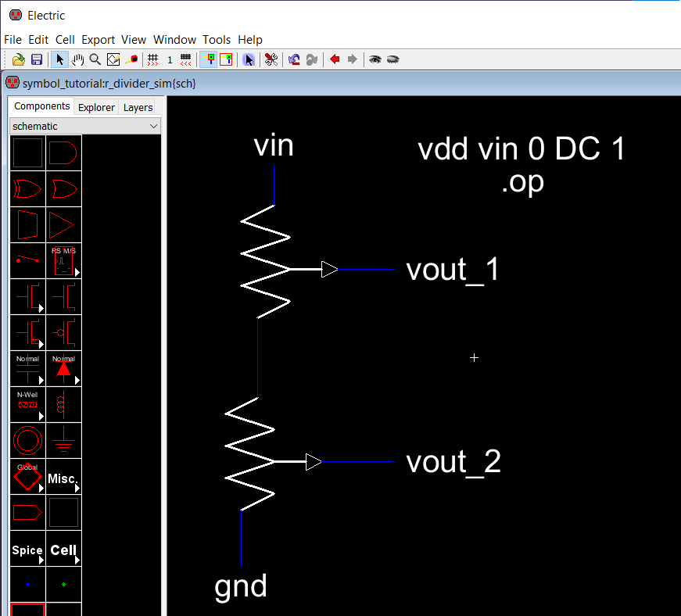Select the buffer triangle component
This screenshot has height=616, width=681.
[x=63, y=225]
